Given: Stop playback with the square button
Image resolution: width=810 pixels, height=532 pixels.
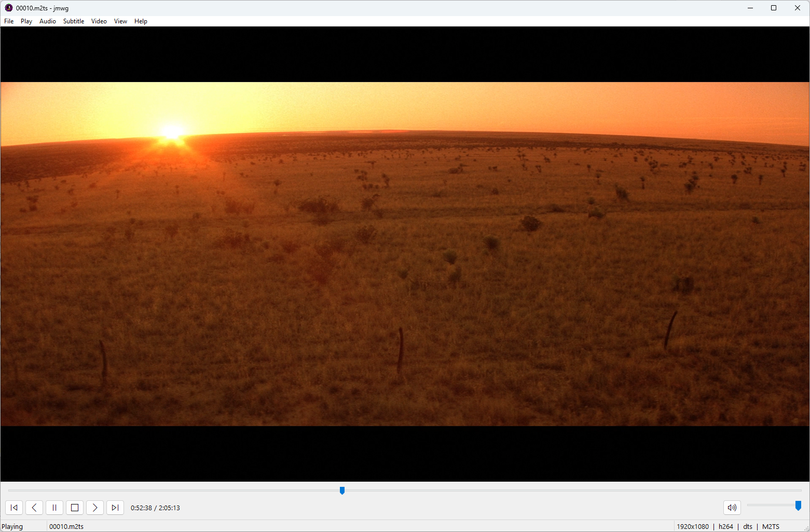Looking at the screenshot, I should point(75,508).
